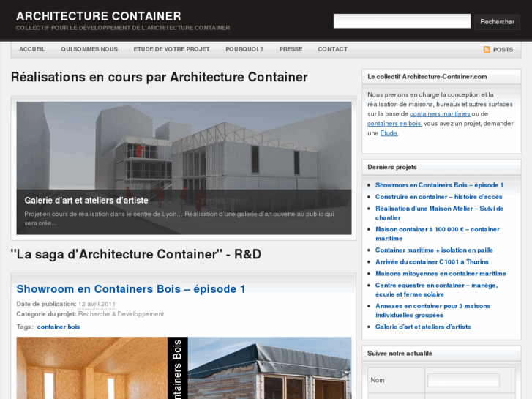532x399 pixels.
Task: Click the Rechercher search button
Action: point(497,22)
